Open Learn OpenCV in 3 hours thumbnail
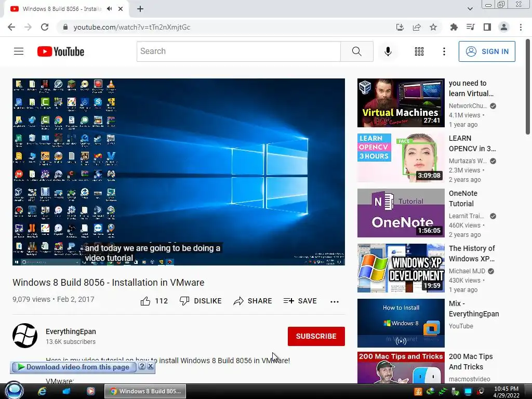This screenshot has width=532, height=399. pos(401,158)
